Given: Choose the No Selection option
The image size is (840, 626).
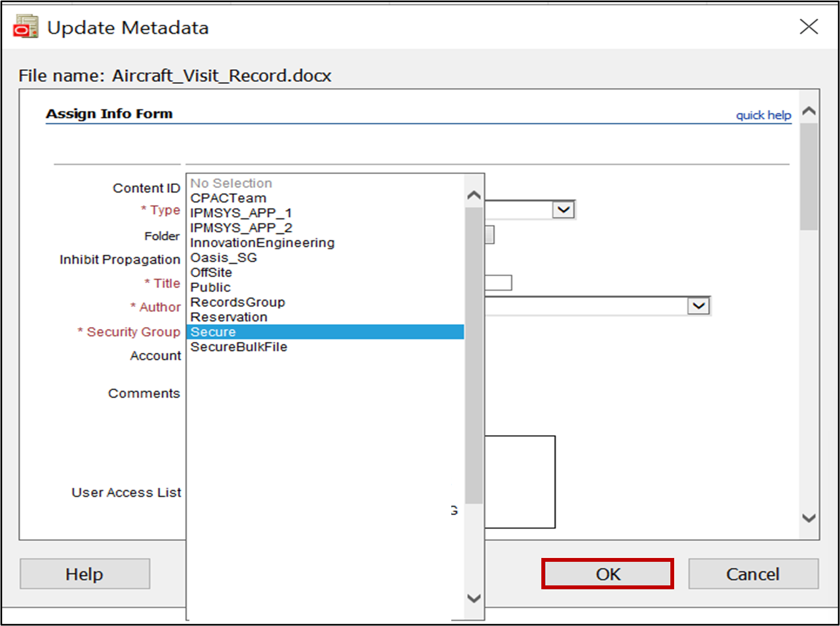Looking at the screenshot, I should [231, 183].
